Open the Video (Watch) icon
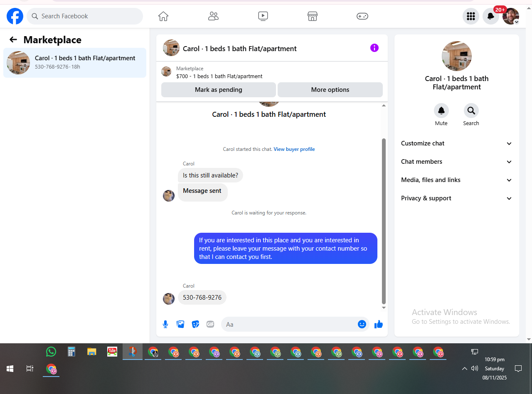The height and width of the screenshot is (394, 532). tap(263, 16)
